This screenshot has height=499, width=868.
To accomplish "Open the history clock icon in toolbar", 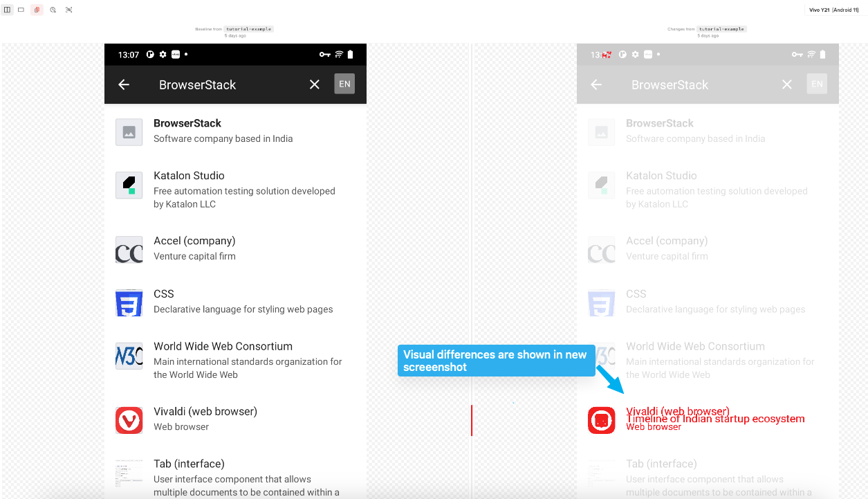I will pos(53,10).
